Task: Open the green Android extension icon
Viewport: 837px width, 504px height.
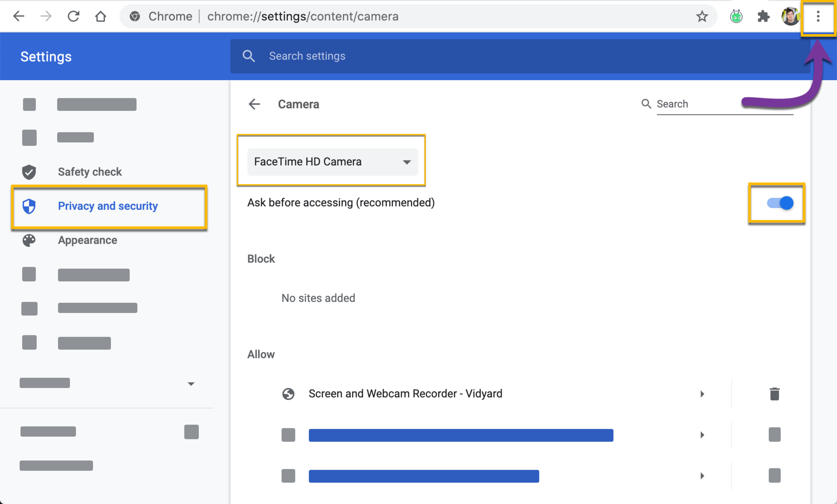Action: [736, 16]
